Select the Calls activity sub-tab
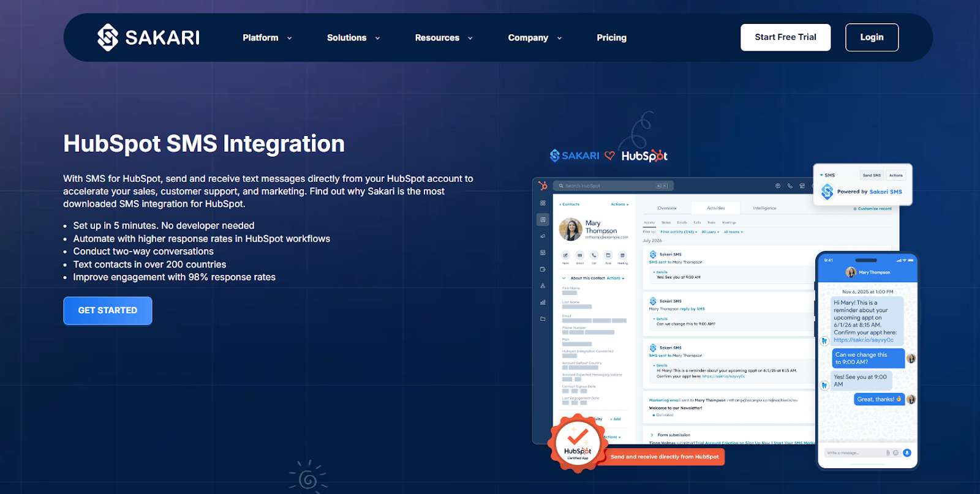This screenshot has width=980, height=494. pyautogui.click(x=697, y=223)
